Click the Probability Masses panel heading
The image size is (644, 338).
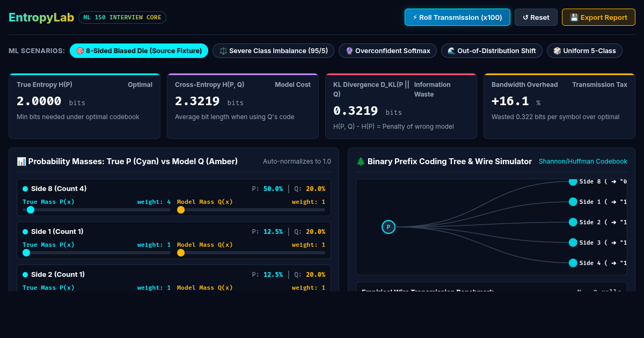coord(127,161)
